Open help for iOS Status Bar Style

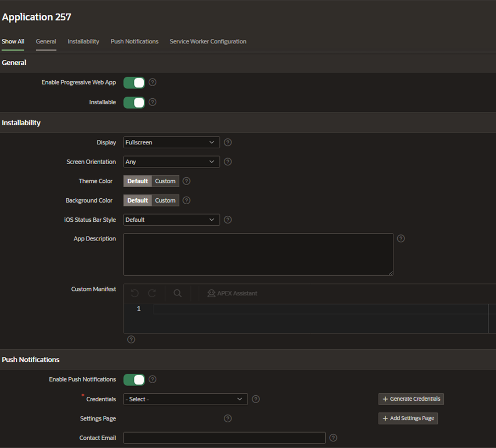(228, 220)
